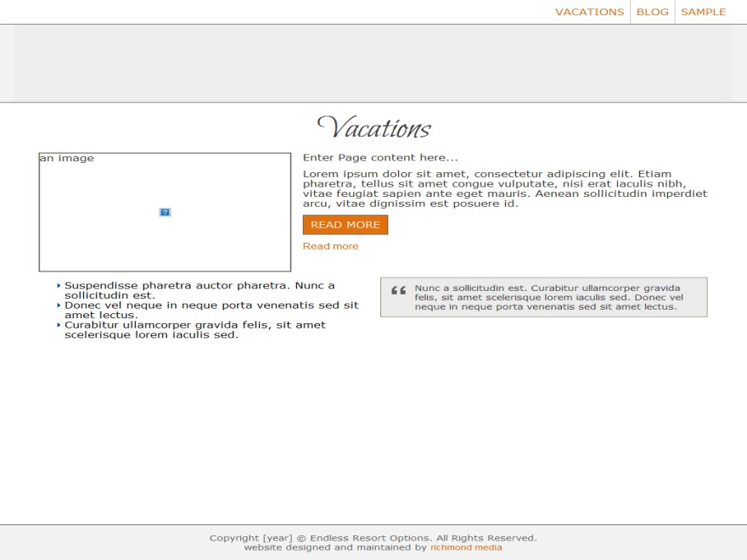Click the Vacations page heading
Viewport: 747px width, 560px height.
tap(374, 127)
